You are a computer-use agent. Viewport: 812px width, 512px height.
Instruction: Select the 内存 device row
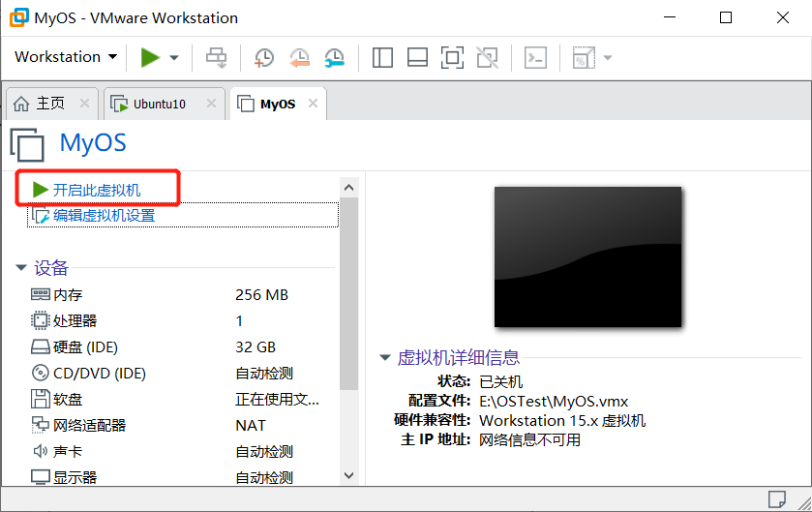(x=182, y=294)
